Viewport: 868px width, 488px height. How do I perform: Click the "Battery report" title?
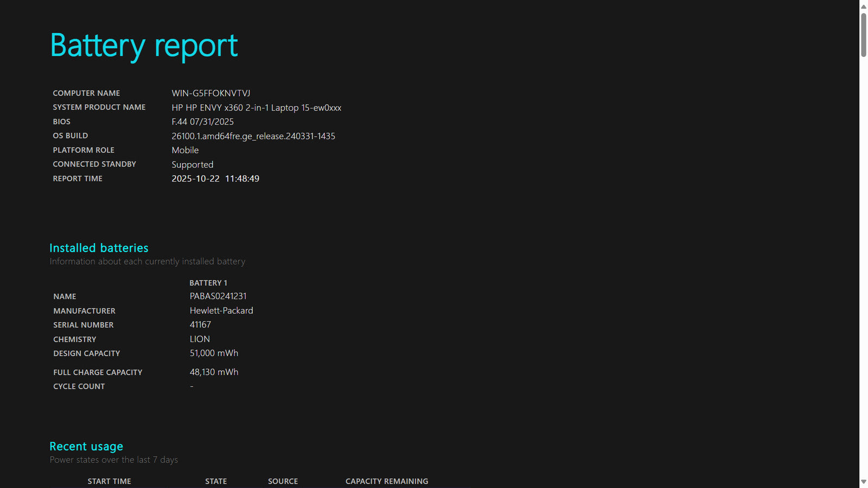coord(144,46)
